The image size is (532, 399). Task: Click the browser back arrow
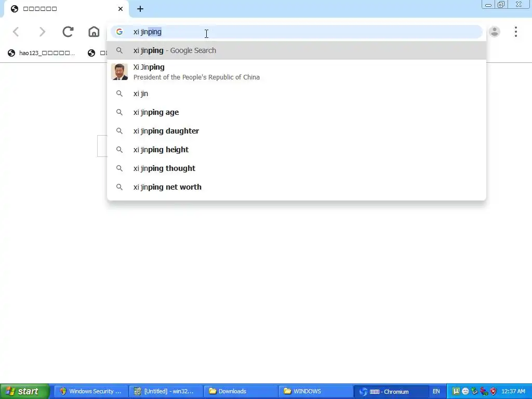point(16,32)
